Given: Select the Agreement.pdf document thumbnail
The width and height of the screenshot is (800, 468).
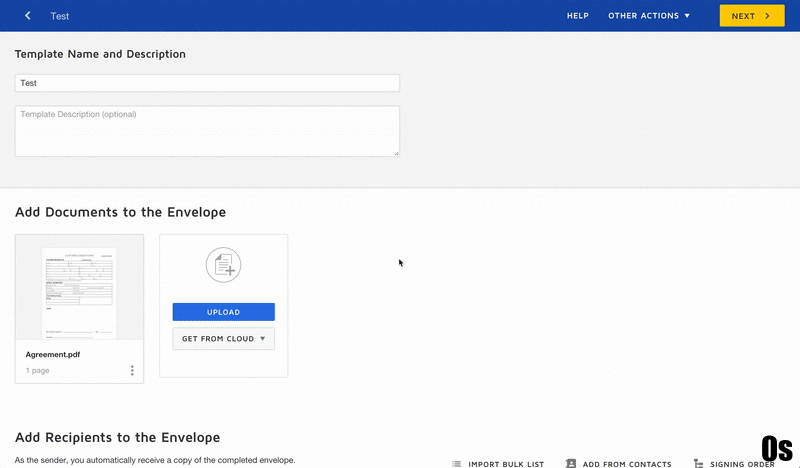Looking at the screenshot, I should click(x=79, y=288).
